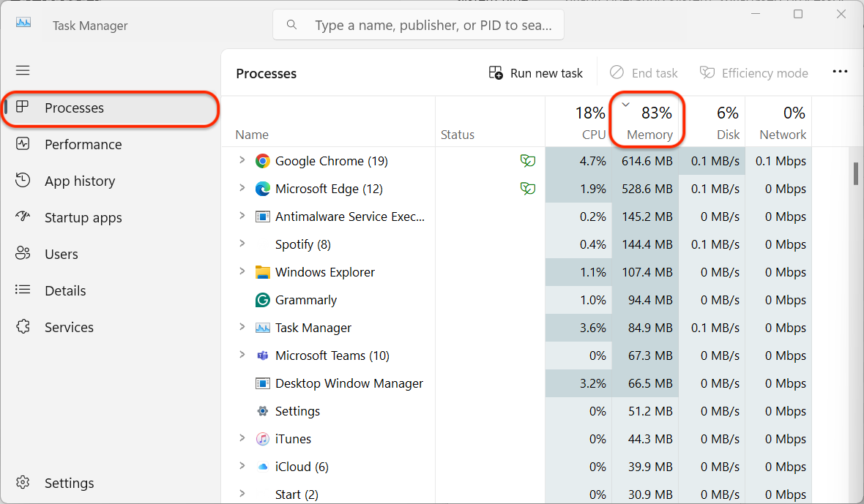Expand the Windows Explorer process
Viewport: 864px width, 504px height.
[242, 271]
